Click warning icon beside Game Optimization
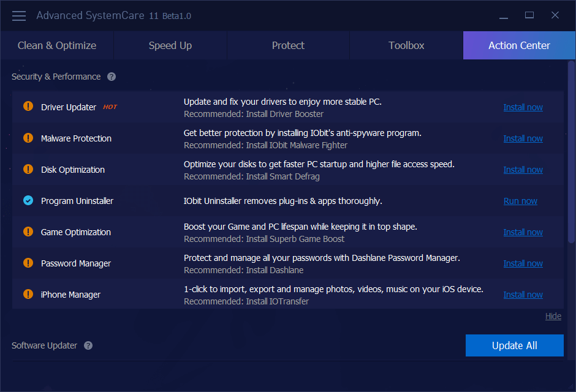576x392 pixels. [x=28, y=232]
